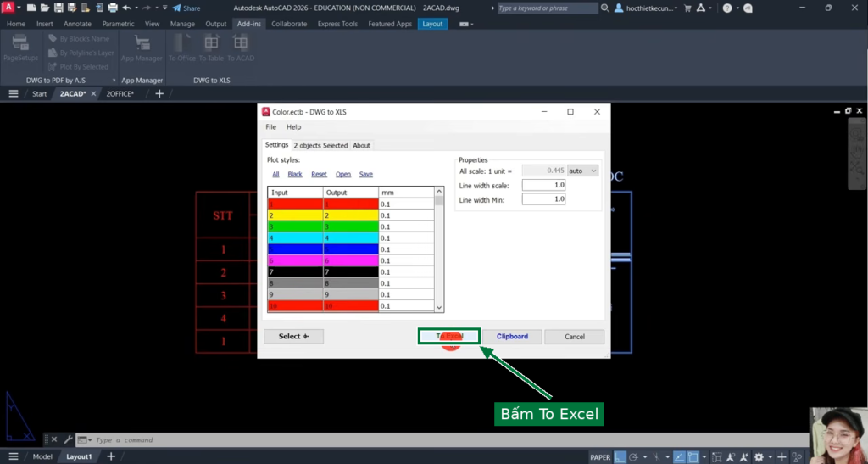Click the Line width scale input field

click(543, 185)
